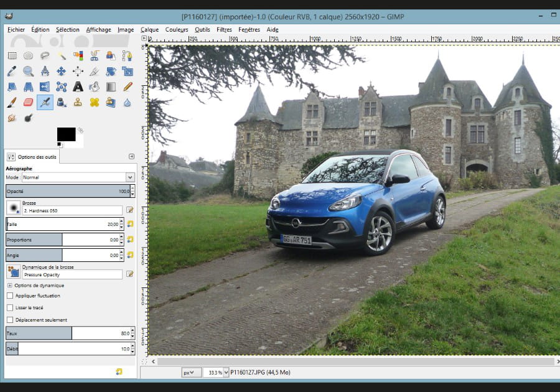560x392 pixels.
Task: Open the Sélection menu
Action: pyautogui.click(x=67, y=30)
